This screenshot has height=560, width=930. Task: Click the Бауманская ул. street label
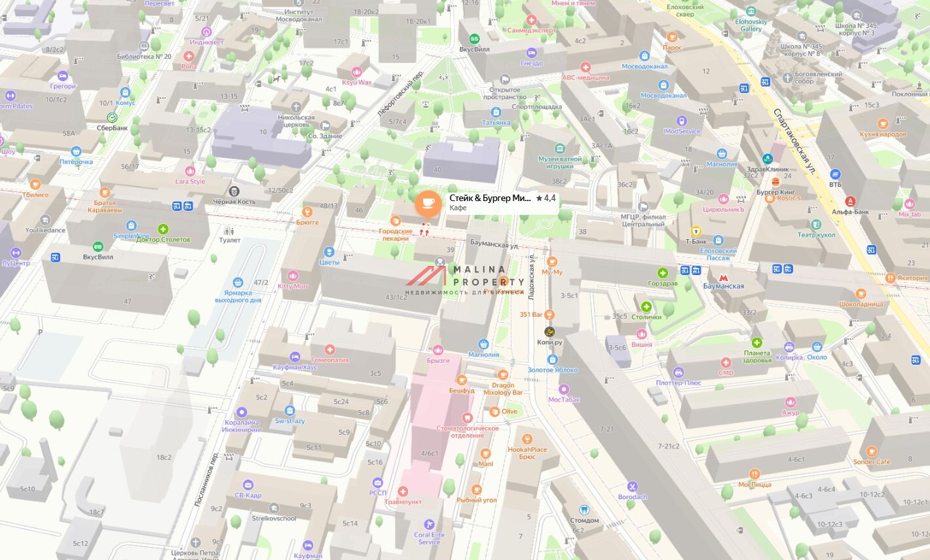point(494,244)
